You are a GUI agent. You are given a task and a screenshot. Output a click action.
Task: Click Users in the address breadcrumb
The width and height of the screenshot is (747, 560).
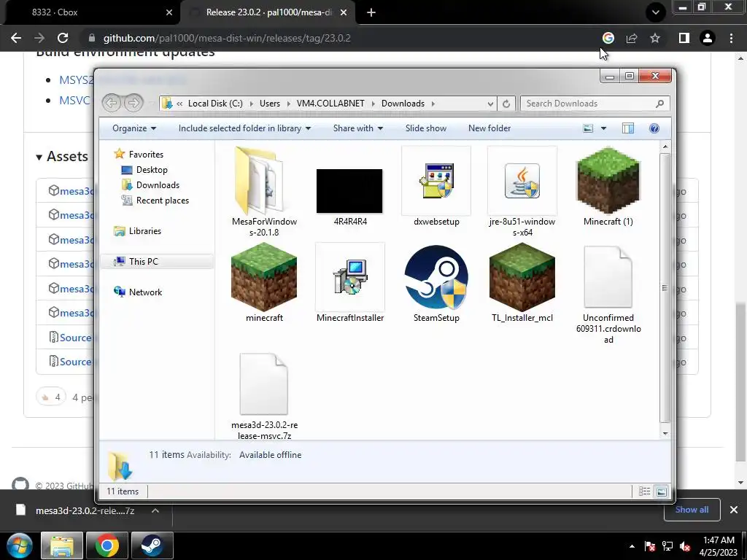click(x=270, y=104)
